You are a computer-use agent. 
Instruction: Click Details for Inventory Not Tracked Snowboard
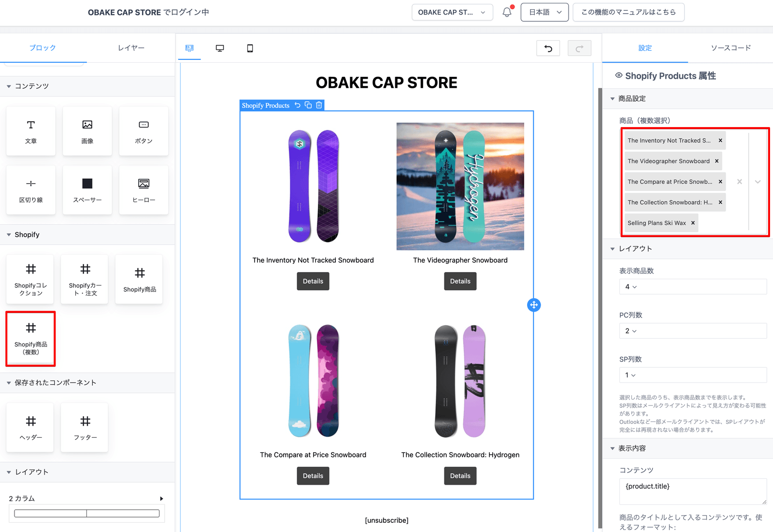[313, 281]
